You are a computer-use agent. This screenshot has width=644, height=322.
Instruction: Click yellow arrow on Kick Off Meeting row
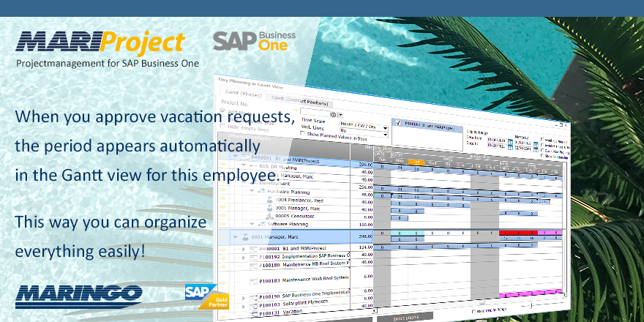[222, 165]
